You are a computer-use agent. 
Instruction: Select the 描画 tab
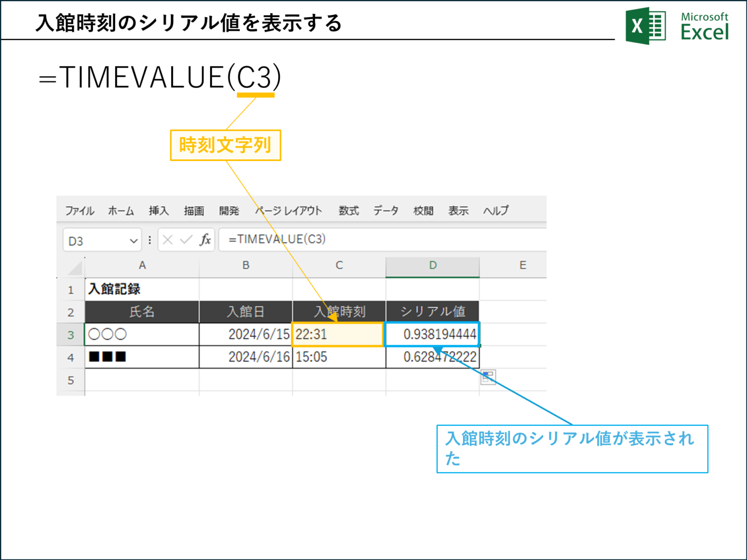click(x=194, y=210)
